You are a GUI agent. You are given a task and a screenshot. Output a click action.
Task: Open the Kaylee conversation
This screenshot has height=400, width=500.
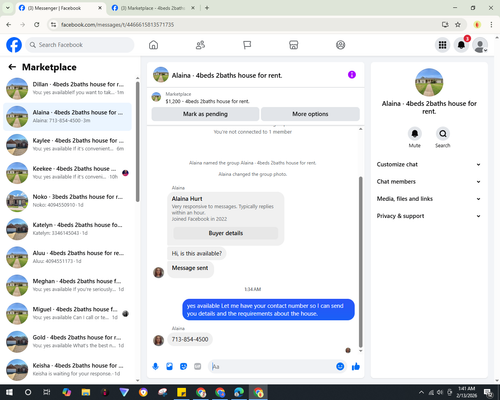67,145
